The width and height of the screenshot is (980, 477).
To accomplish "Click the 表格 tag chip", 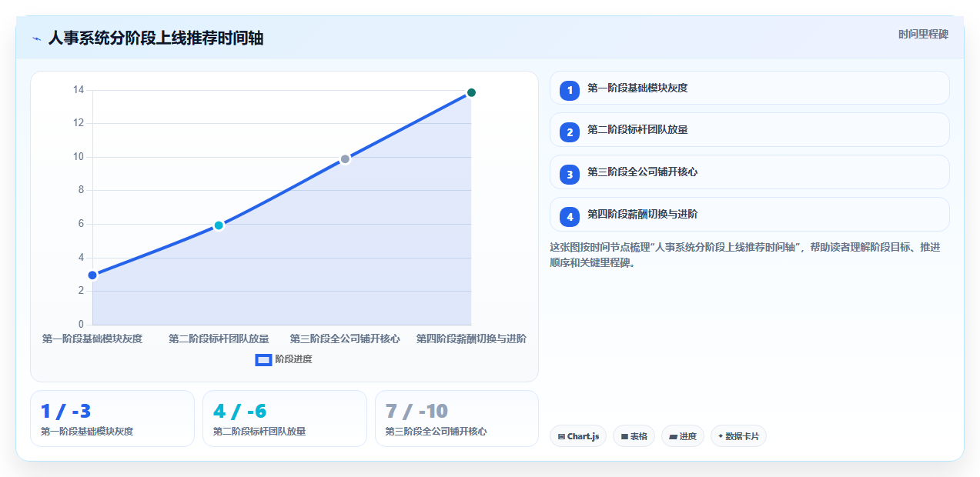I will coord(634,436).
